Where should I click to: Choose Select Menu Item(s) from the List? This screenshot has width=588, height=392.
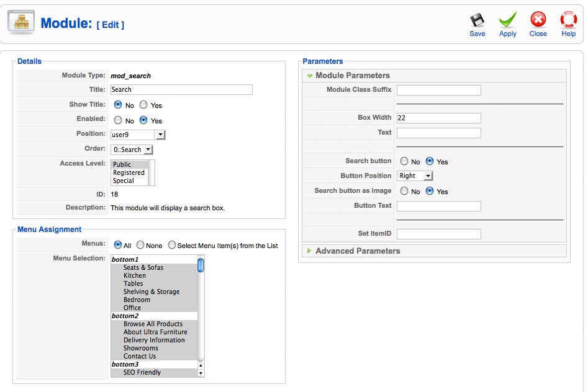click(171, 245)
